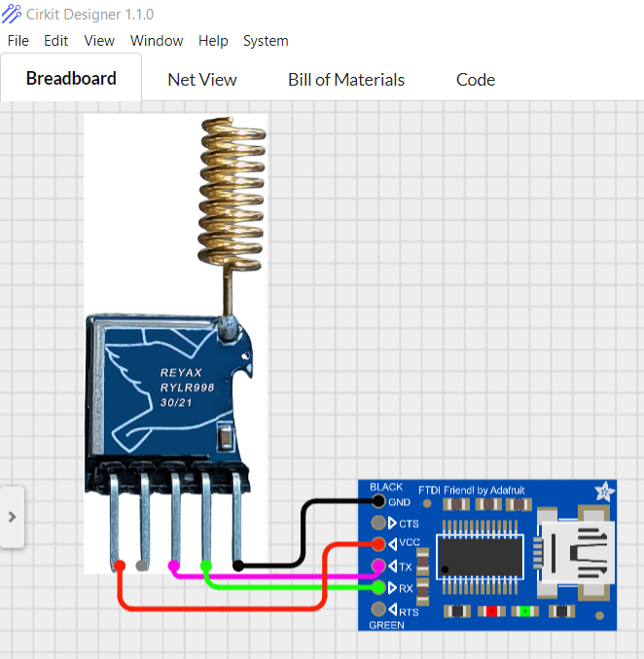Open the Bill of Materials tab
This screenshot has width=644, height=659.
click(x=346, y=80)
